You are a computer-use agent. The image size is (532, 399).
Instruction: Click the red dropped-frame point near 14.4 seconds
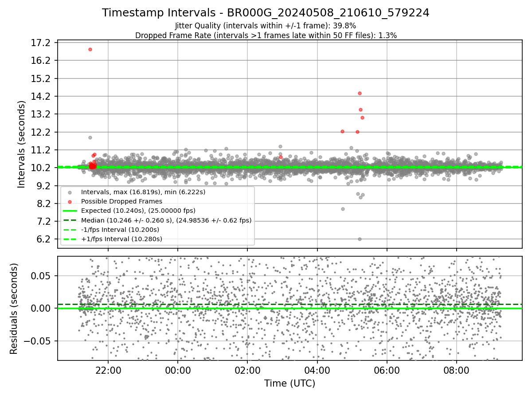coord(360,93)
